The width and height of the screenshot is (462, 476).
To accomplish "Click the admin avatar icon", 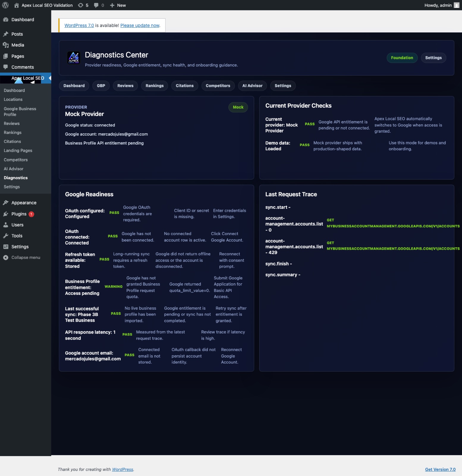I will click(456, 5).
